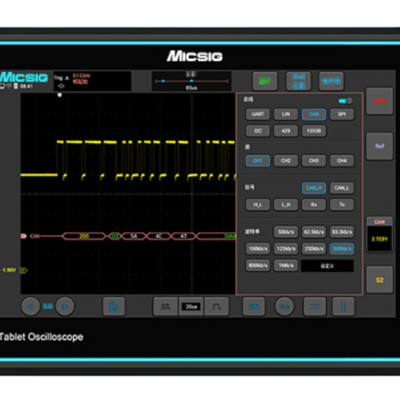Select the CH2 source channel
The height and width of the screenshot is (400, 400).
(286, 161)
